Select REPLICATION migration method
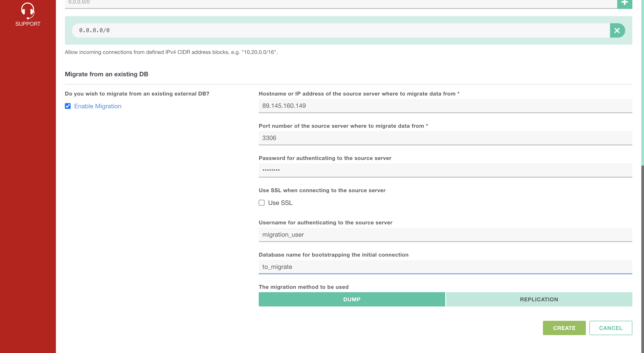This screenshot has width=644, height=353. [x=539, y=299]
